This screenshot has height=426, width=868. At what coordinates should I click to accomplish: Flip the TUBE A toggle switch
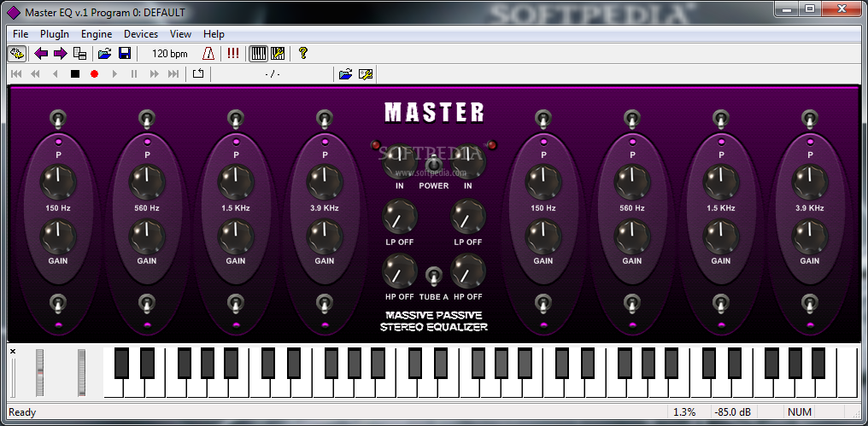pos(433,276)
